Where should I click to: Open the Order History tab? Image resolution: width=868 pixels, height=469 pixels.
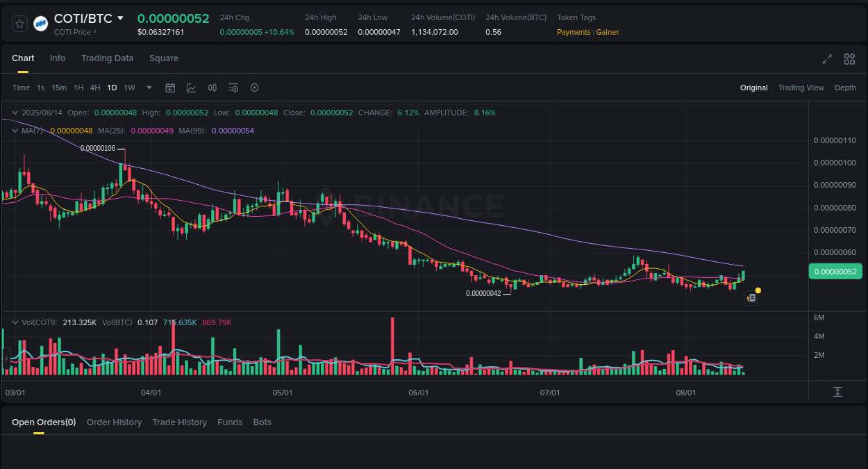point(114,422)
